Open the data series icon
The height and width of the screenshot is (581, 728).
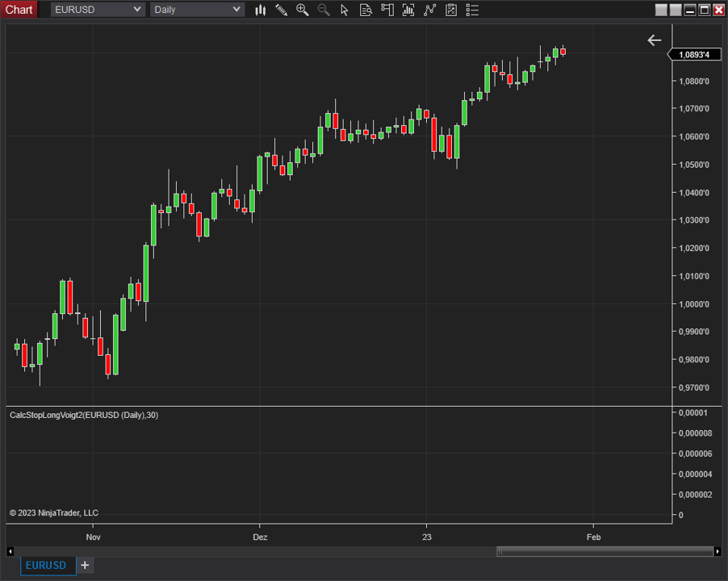[x=408, y=10]
